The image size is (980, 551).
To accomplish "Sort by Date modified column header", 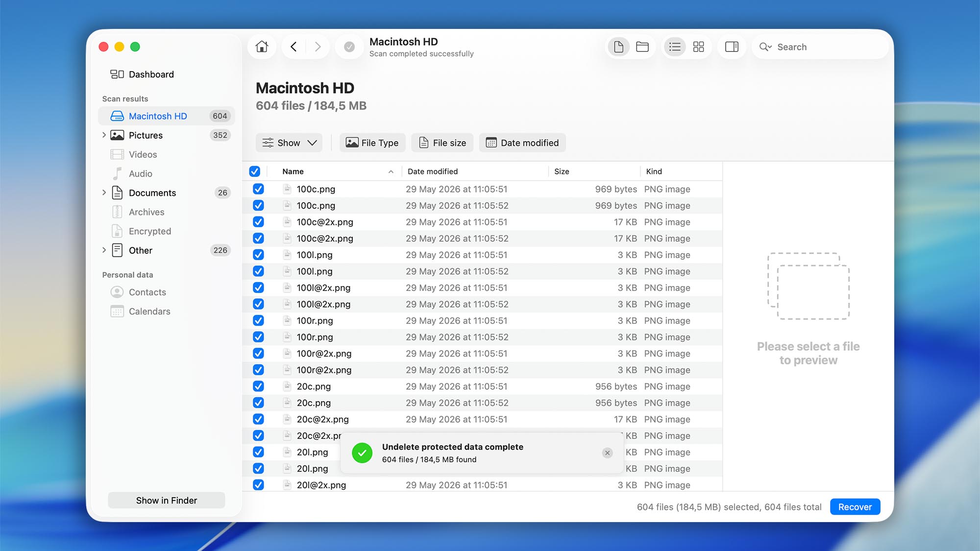I will [475, 171].
